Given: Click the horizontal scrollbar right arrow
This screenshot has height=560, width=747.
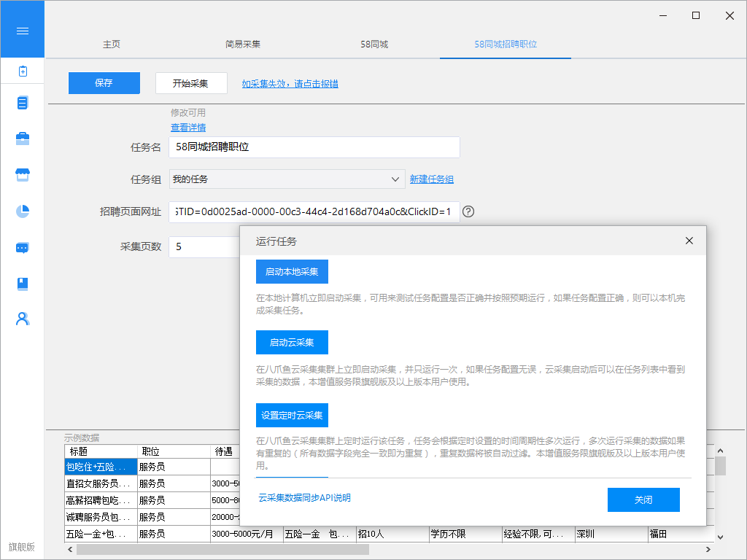Looking at the screenshot, I should 708,550.
